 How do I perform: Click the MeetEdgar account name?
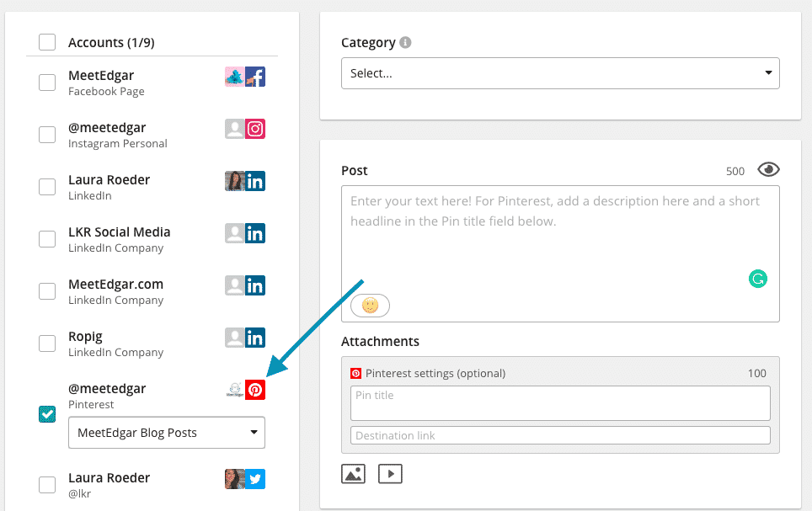pos(101,76)
